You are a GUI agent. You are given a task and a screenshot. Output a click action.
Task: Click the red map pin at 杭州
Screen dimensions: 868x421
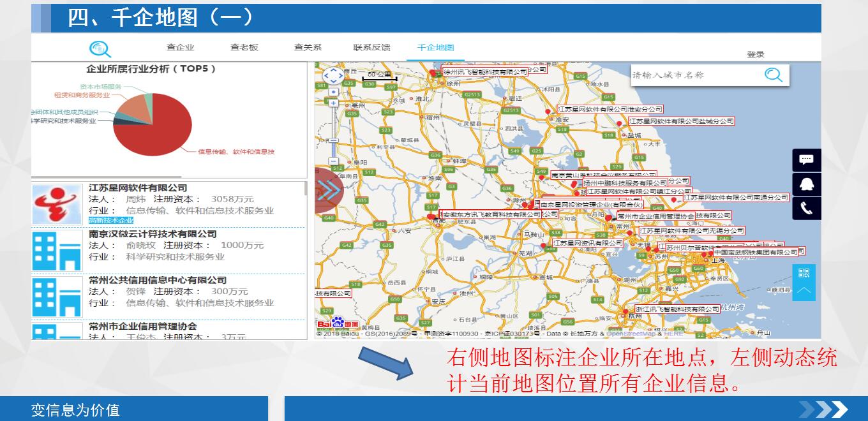pyautogui.click(x=625, y=313)
